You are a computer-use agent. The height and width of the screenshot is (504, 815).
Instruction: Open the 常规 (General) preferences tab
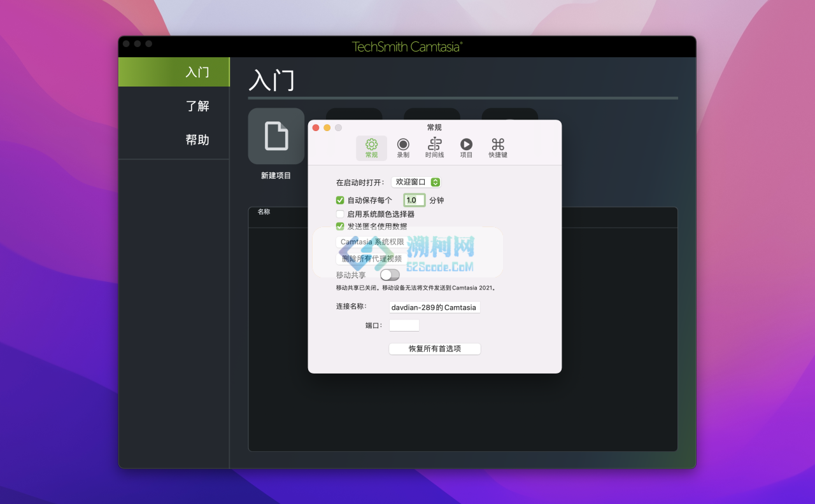[x=371, y=148]
